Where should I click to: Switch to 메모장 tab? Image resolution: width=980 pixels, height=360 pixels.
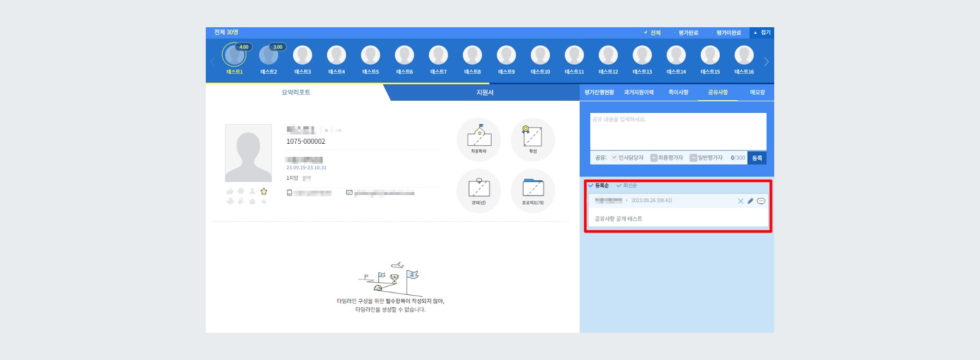tap(757, 93)
